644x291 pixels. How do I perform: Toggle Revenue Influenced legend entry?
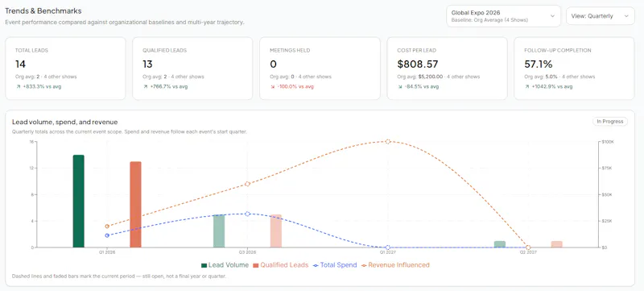pyautogui.click(x=395, y=265)
